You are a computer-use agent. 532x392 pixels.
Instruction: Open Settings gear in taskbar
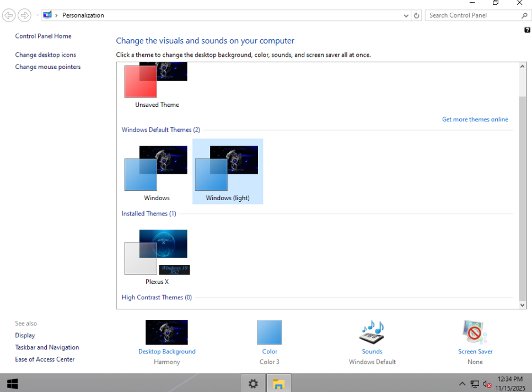(x=253, y=384)
